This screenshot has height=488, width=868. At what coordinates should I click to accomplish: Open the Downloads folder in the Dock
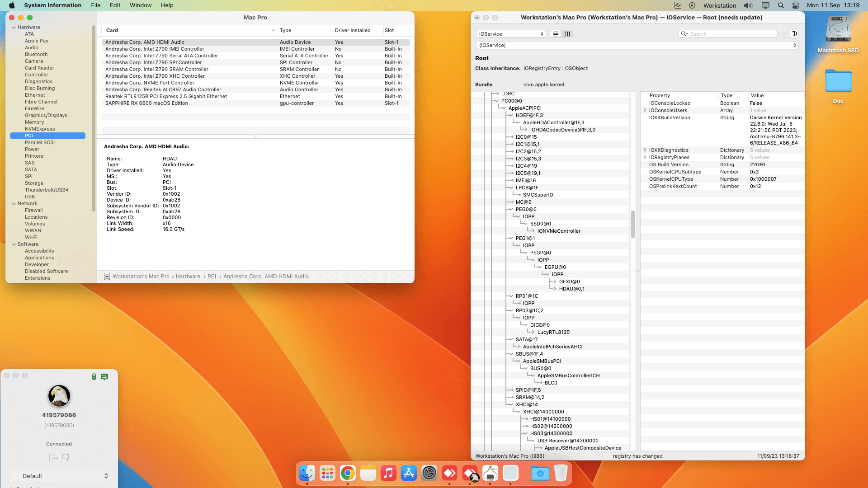pyautogui.click(x=540, y=473)
